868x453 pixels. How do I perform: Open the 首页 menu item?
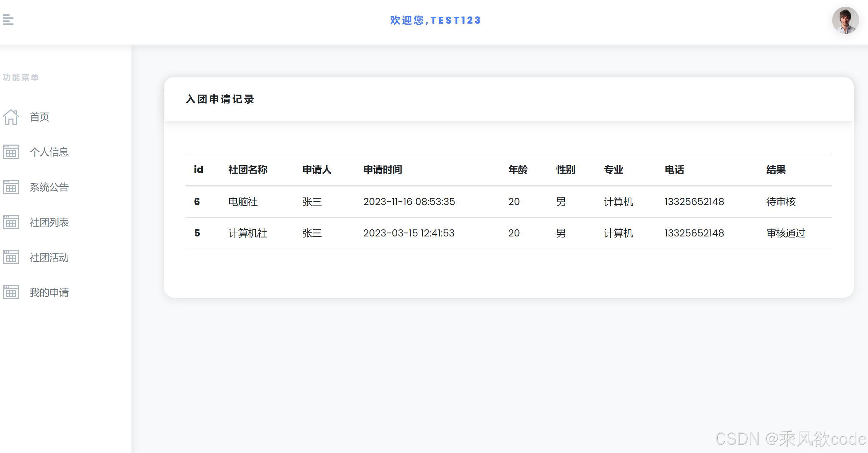[39, 117]
